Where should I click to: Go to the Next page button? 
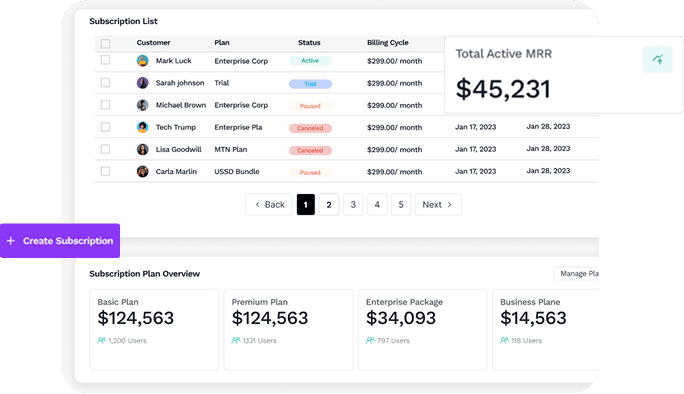[438, 205]
